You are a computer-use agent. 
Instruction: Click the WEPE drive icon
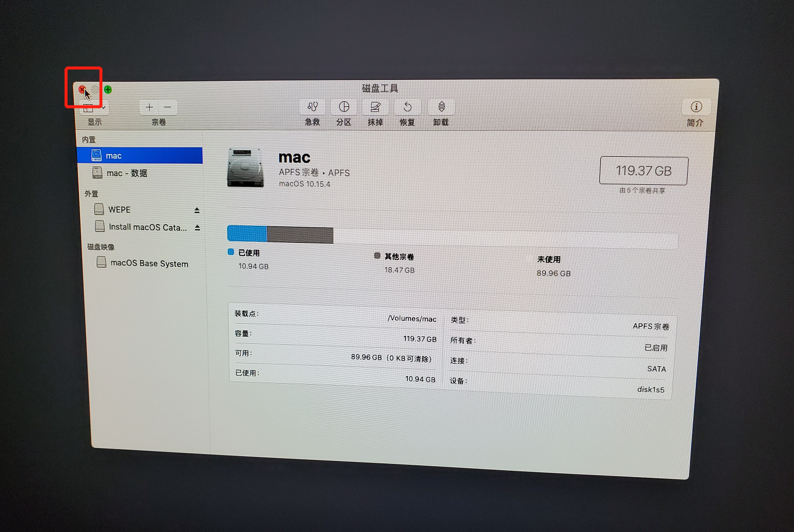pyautogui.click(x=99, y=209)
